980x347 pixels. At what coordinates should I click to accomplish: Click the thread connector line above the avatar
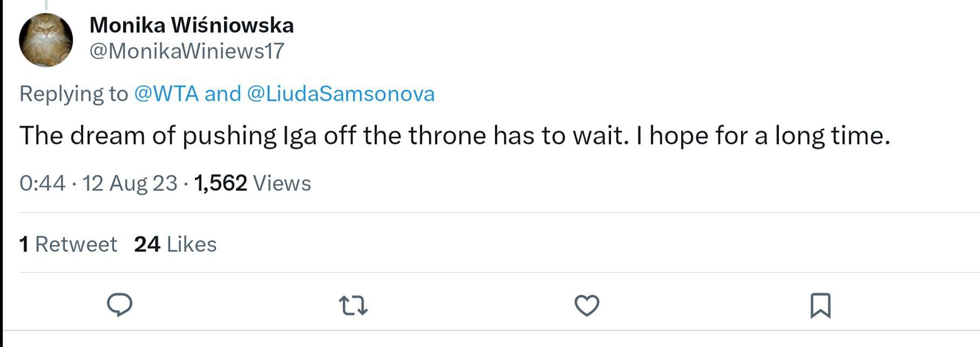pos(46,4)
